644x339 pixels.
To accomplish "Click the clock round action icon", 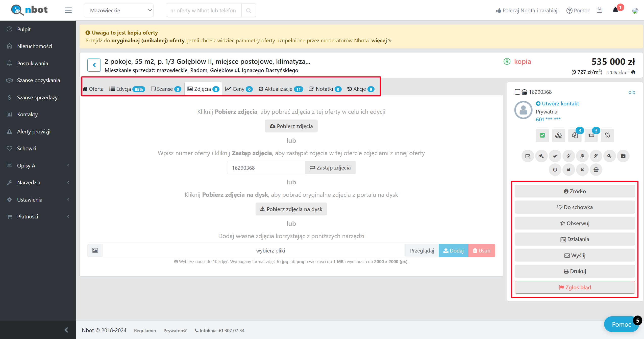I will coord(555,169).
